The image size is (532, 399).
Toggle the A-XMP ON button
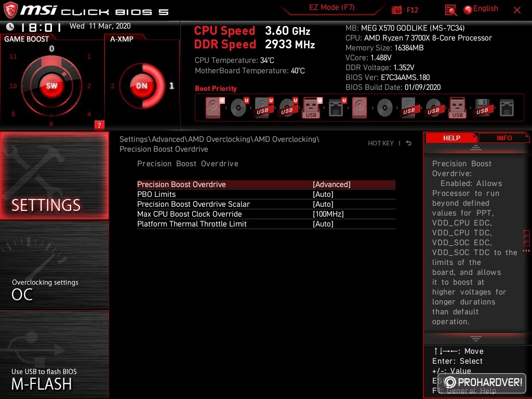(142, 86)
